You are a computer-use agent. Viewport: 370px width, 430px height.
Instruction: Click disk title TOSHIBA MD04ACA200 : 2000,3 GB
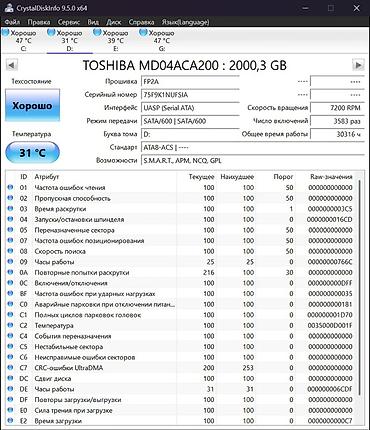click(x=184, y=65)
